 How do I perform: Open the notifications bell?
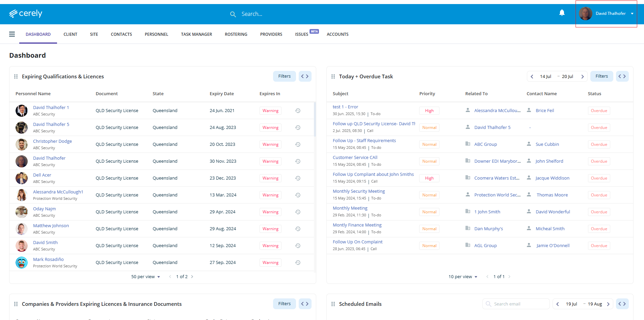(x=562, y=13)
